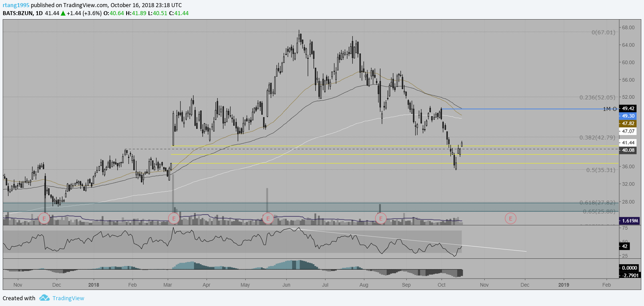Viewport: 644px width, 306px height.
Task: Click the white 47.07 moving average tag
Action: coord(628,131)
